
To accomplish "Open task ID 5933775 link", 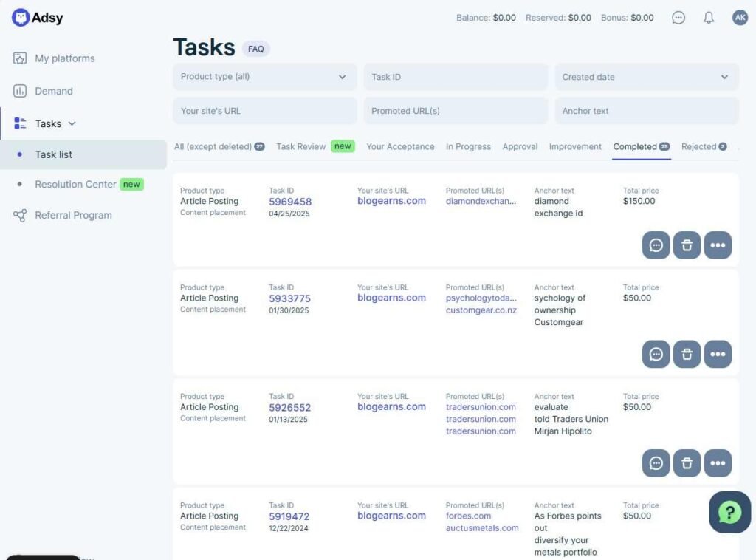I will tap(289, 298).
